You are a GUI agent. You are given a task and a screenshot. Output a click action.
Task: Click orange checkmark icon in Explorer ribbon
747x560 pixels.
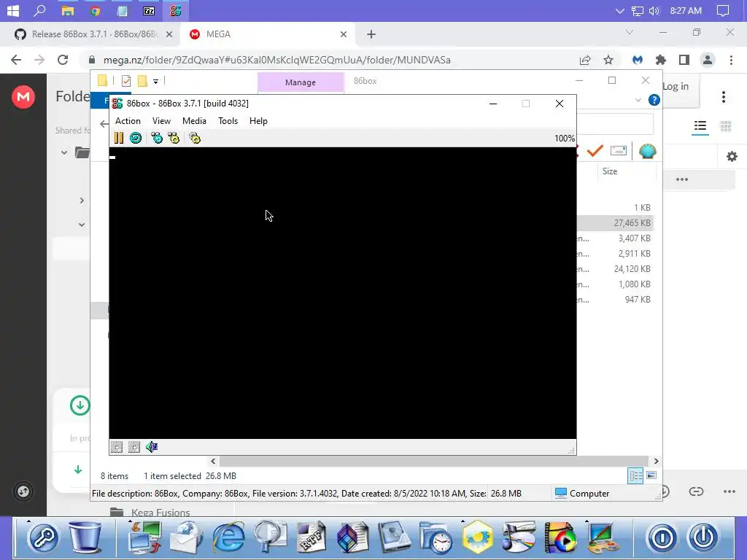click(x=595, y=151)
